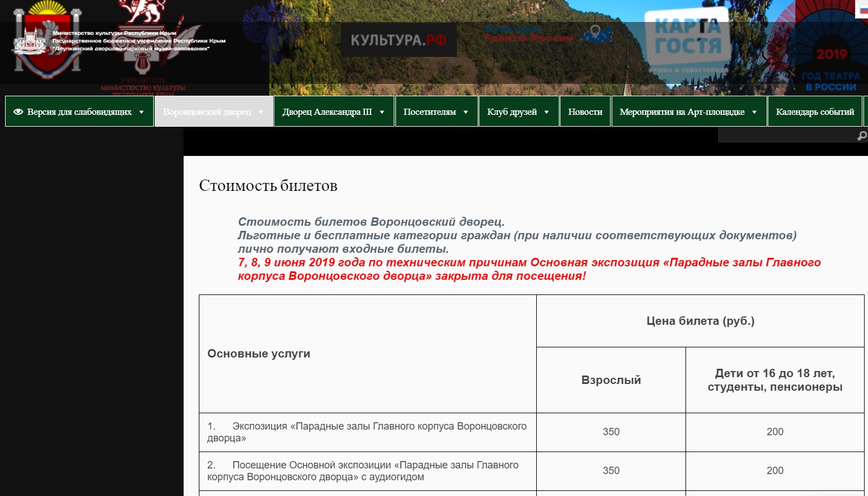Expand the Дворец Александра III menu arrow

coord(382,112)
